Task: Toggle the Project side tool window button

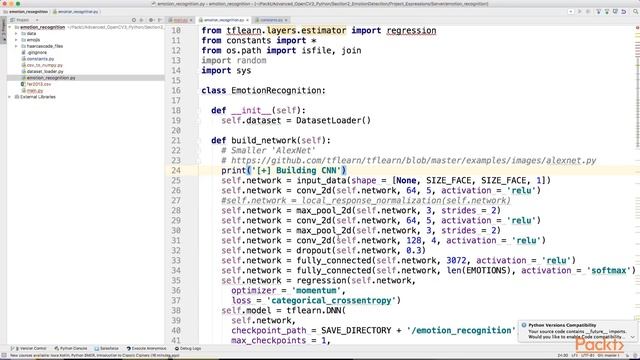Action: 3,29
